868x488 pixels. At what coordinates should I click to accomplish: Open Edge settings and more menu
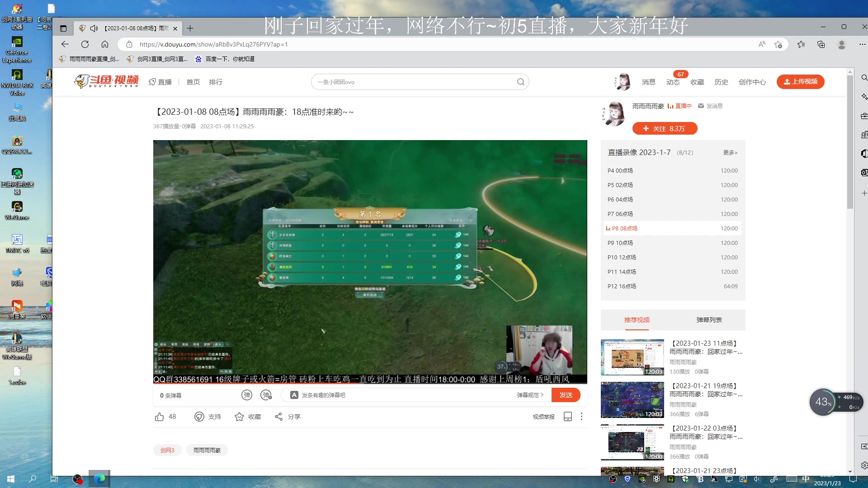click(862, 44)
